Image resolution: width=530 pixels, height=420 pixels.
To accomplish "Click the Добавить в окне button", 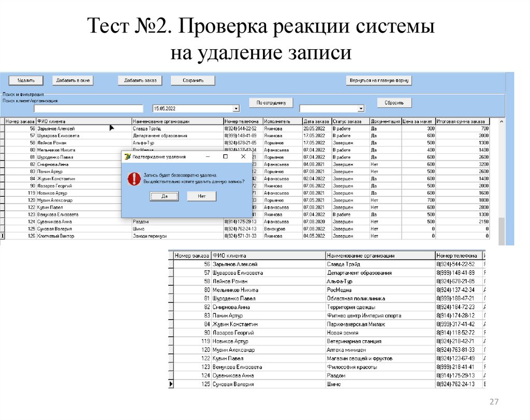I will 73,80.
